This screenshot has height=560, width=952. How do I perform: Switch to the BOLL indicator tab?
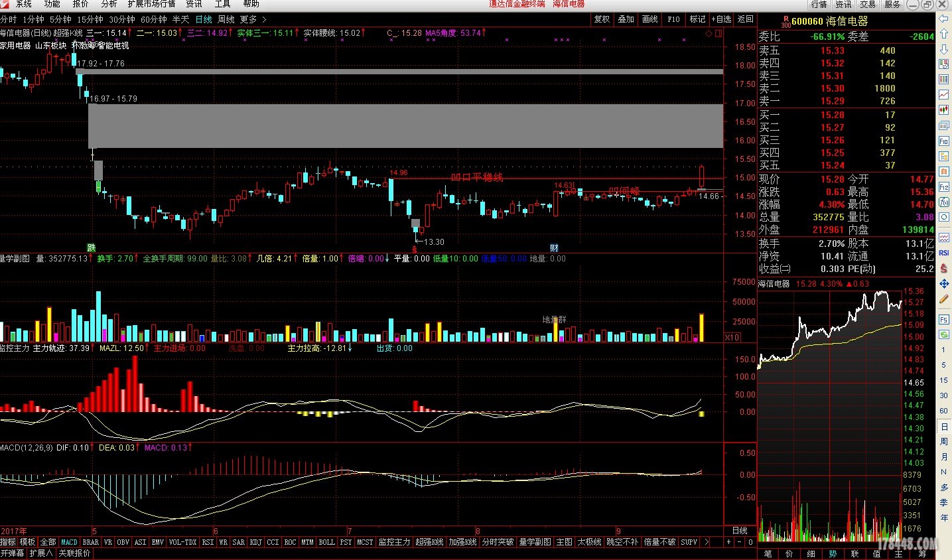(326, 542)
